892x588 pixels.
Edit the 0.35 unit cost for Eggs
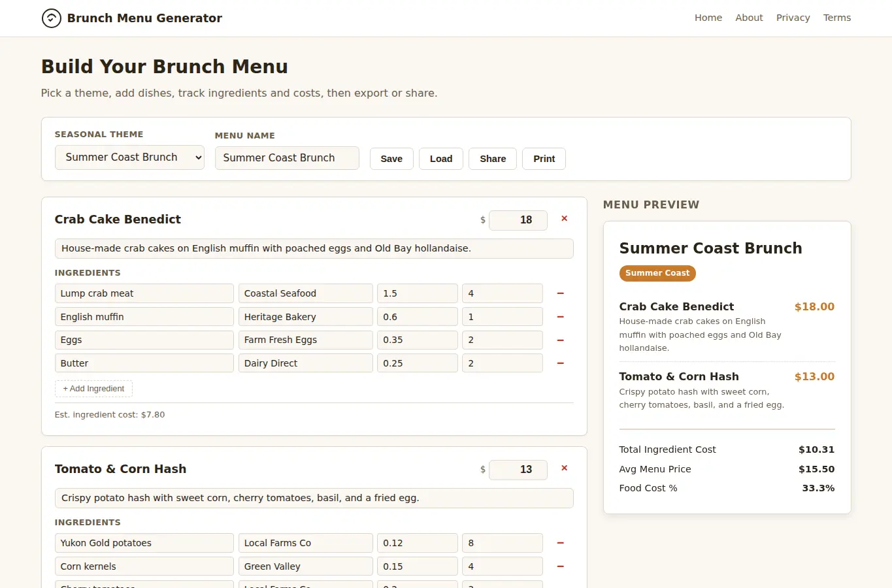point(418,340)
